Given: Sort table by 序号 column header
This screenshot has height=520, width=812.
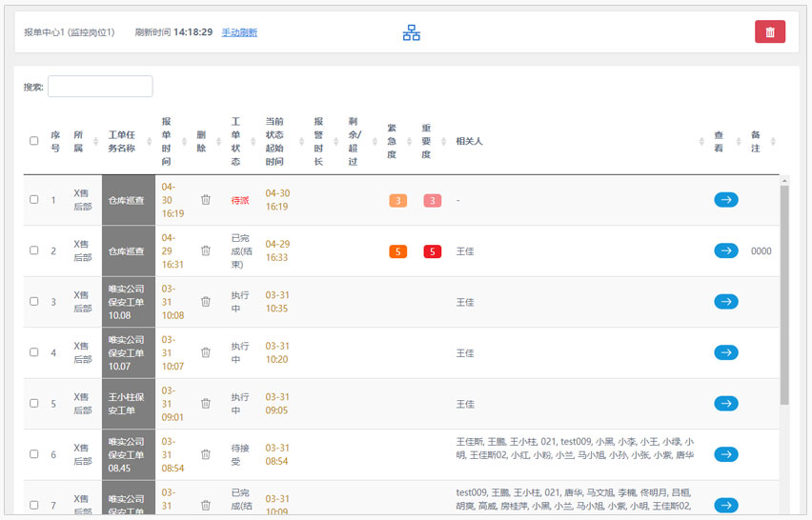Looking at the screenshot, I should (55, 141).
